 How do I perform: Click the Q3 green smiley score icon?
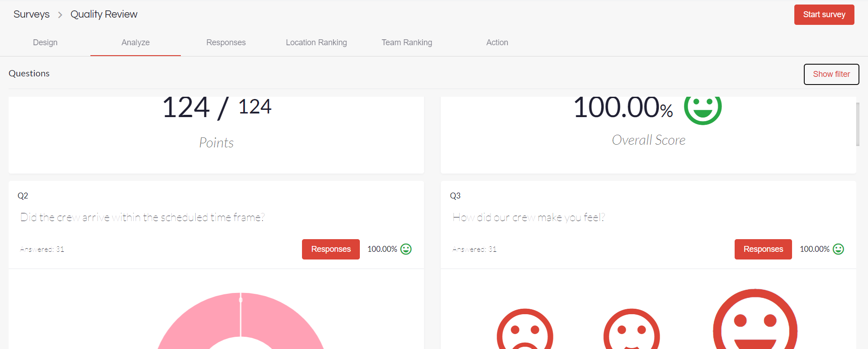pos(839,249)
